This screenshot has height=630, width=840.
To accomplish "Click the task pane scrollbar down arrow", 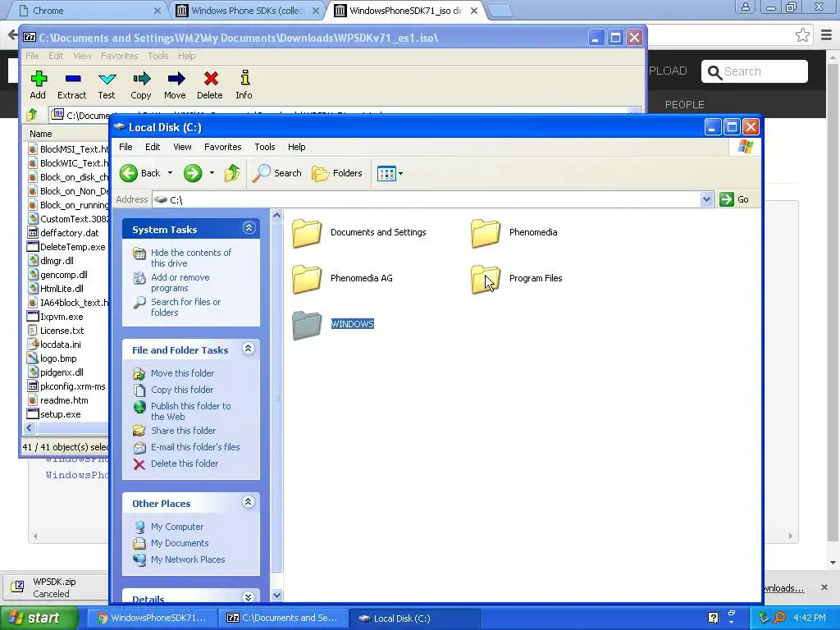I will (x=276, y=595).
